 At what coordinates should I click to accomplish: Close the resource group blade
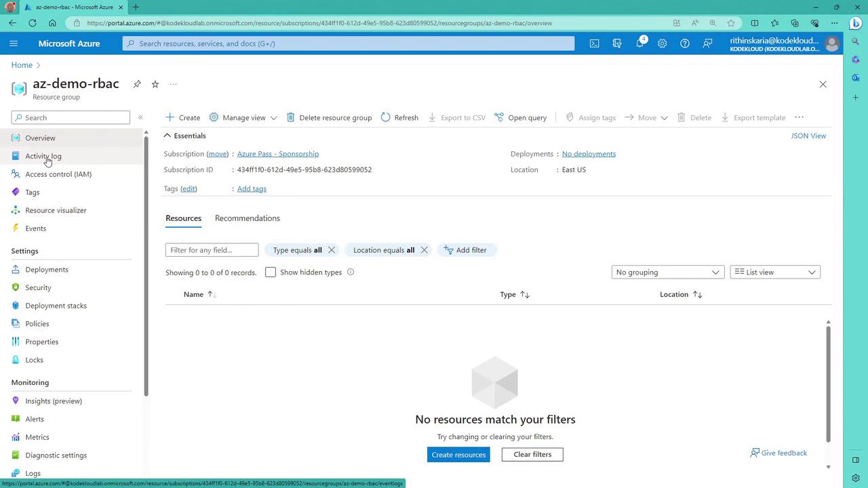coord(823,84)
